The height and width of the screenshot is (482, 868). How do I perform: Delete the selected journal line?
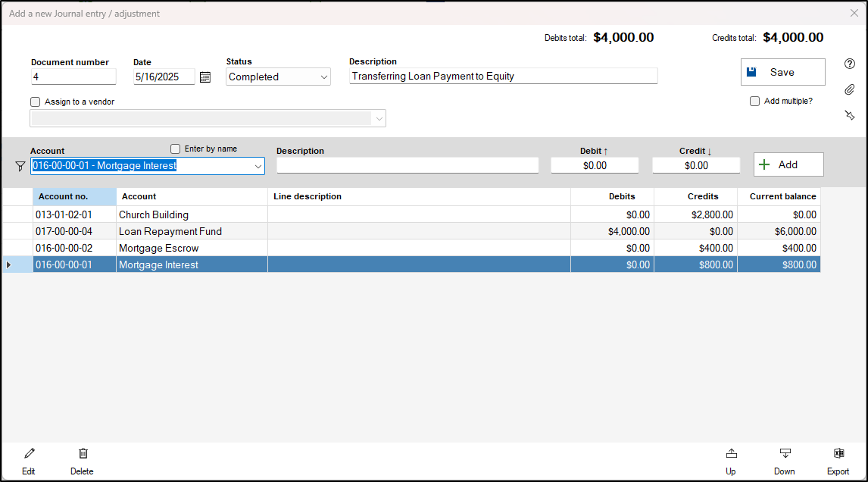tap(82, 459)
